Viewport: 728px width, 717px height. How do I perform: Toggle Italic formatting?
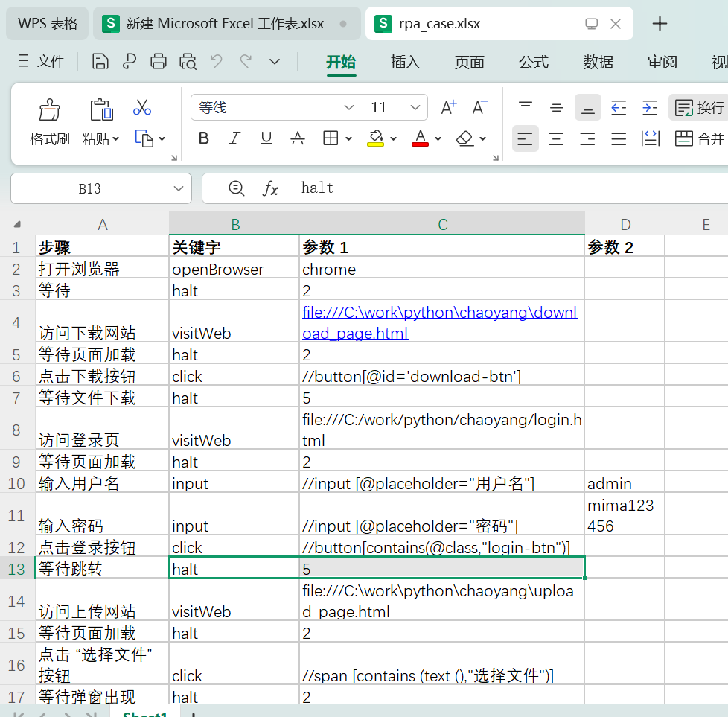[x=234, y=138]
